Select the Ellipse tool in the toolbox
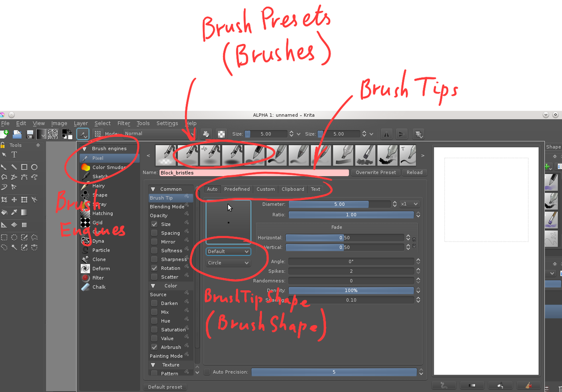The height and width of the screenshot is (392, 562). tap(34, 167)
